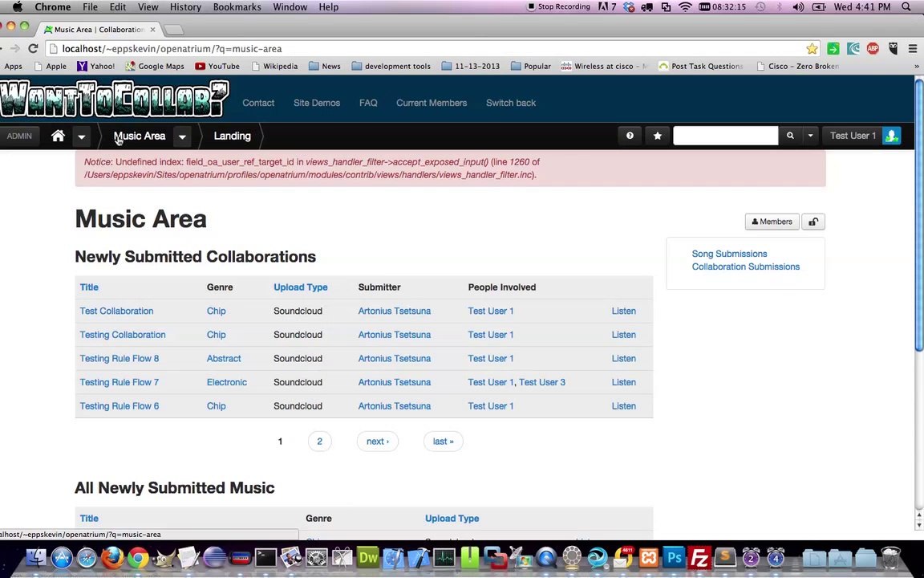Open the development tools bookmarks folder
This screenshot has width=924, height=578.
click(391, 66)
